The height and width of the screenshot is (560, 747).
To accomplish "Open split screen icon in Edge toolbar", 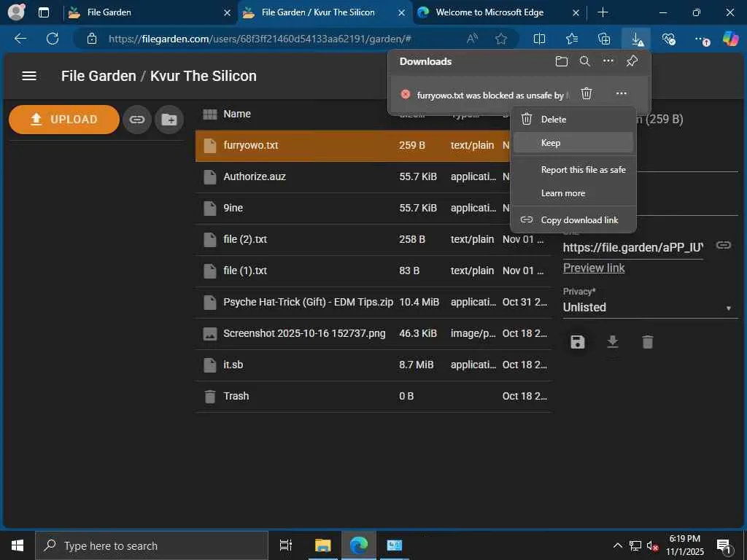I will pyautogui.click(x=539, y=39).
